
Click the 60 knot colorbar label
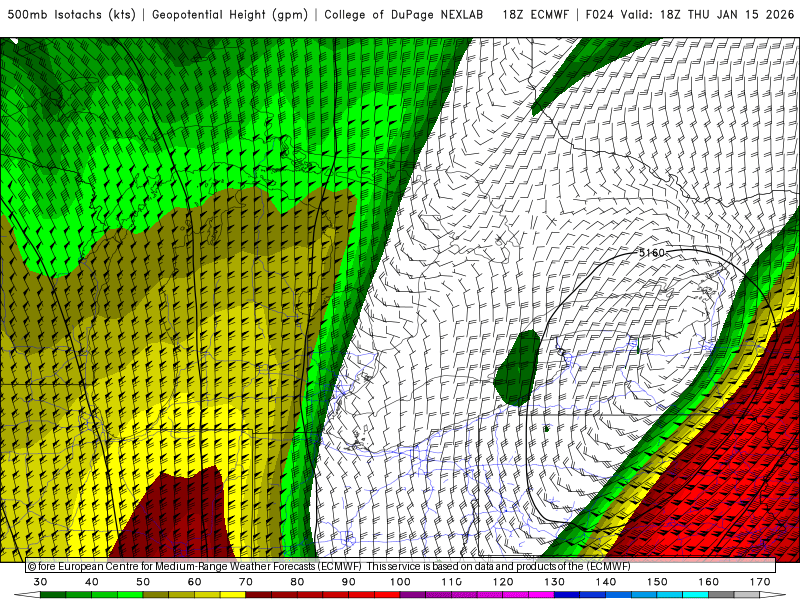coord(194,582)
